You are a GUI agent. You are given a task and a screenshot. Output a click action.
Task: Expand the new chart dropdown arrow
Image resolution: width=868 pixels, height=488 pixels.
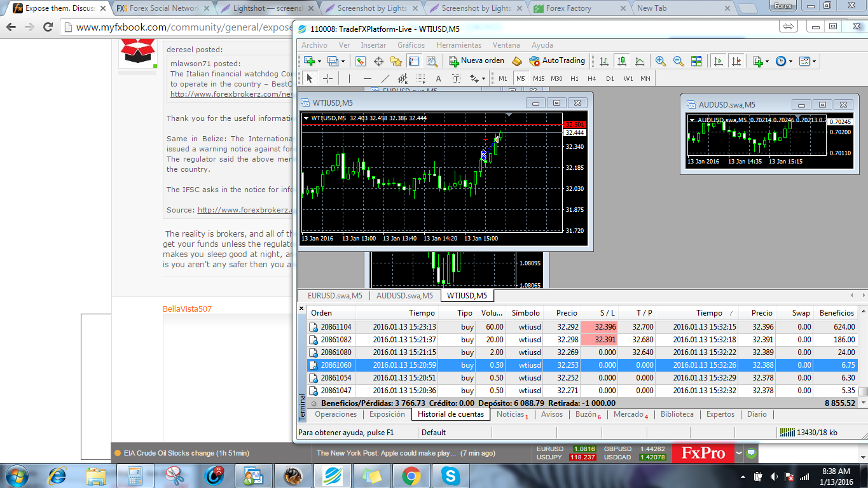coord(319,62)
